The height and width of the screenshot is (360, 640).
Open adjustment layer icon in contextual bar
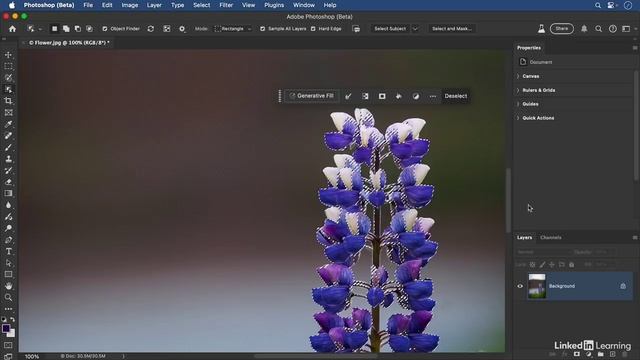coord(416,96)
